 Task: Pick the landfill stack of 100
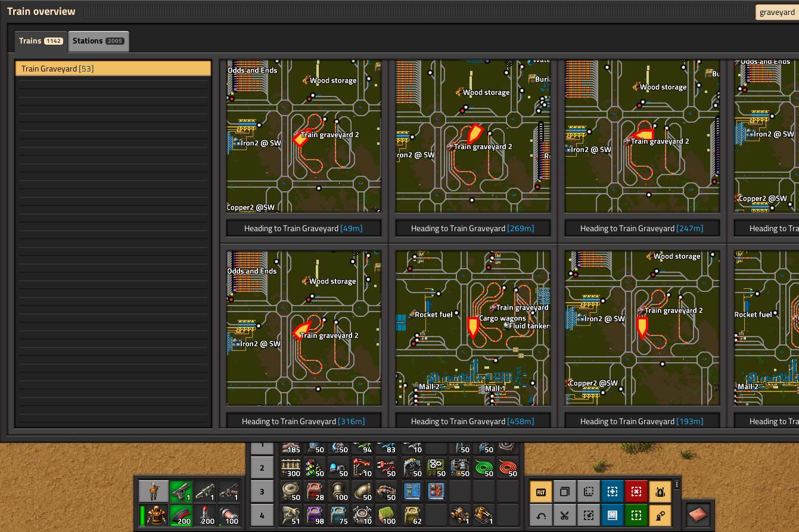tap(387, 515)
